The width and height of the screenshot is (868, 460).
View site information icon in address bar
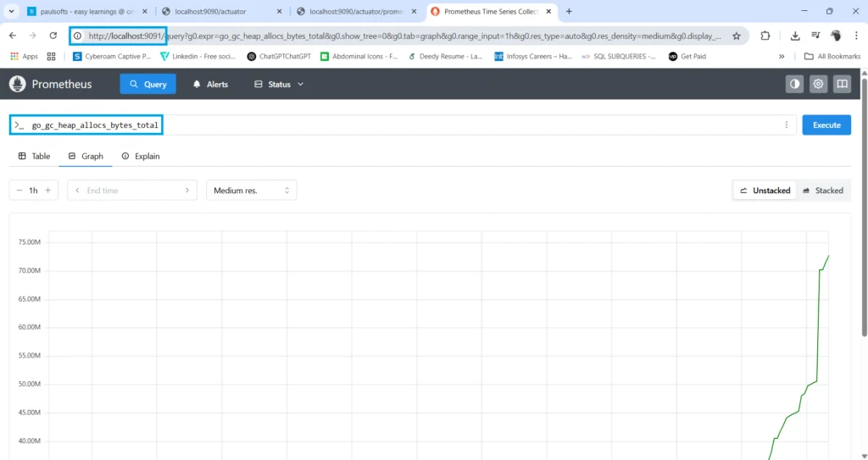coord(78,36)
